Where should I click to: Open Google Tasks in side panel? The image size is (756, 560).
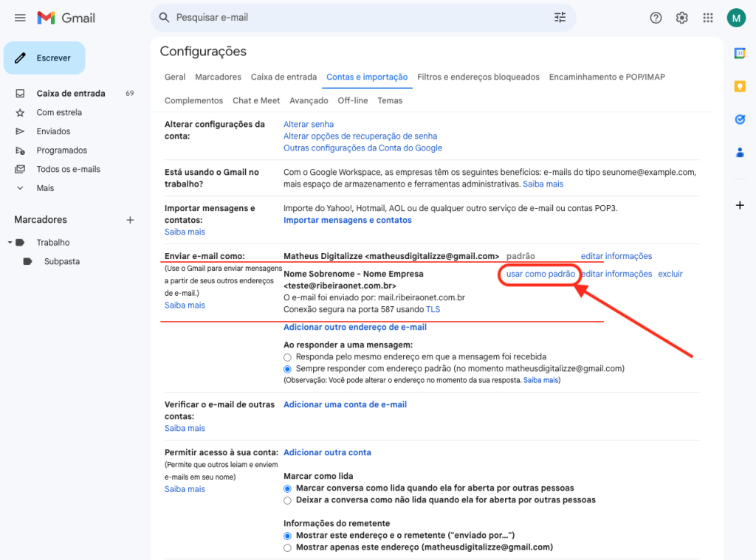pyautogui.click(x=740, y=120)
